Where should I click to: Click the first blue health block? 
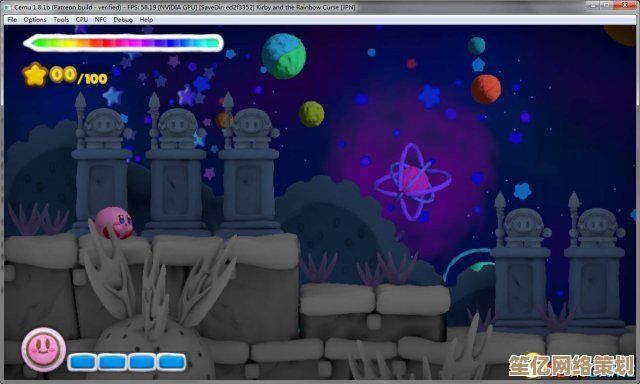click(82, 362)
